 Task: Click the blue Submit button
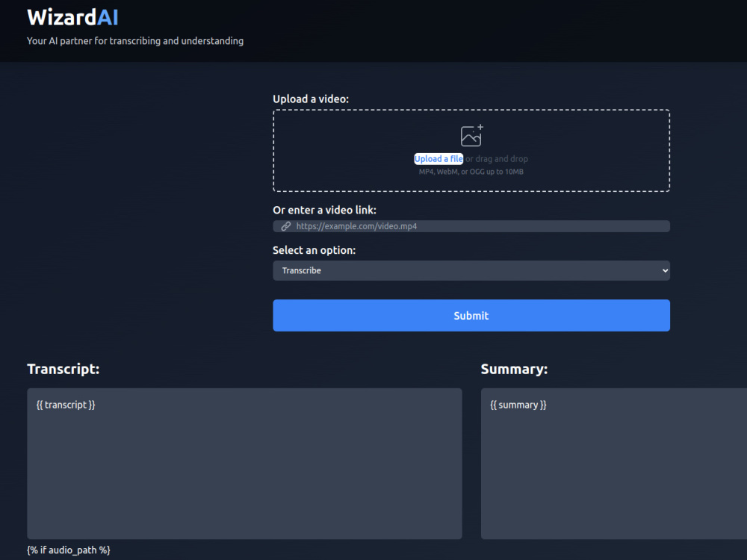coord(471,315)
